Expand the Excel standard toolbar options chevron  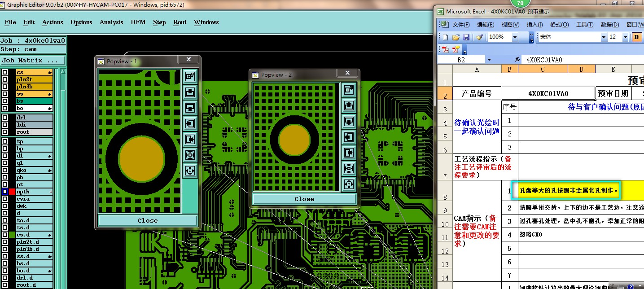point(531,37)
